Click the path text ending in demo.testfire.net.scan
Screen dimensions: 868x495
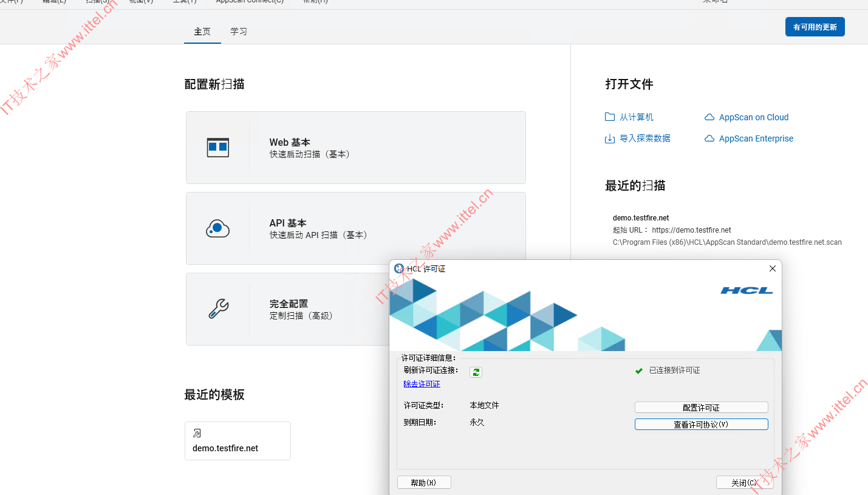727,242
